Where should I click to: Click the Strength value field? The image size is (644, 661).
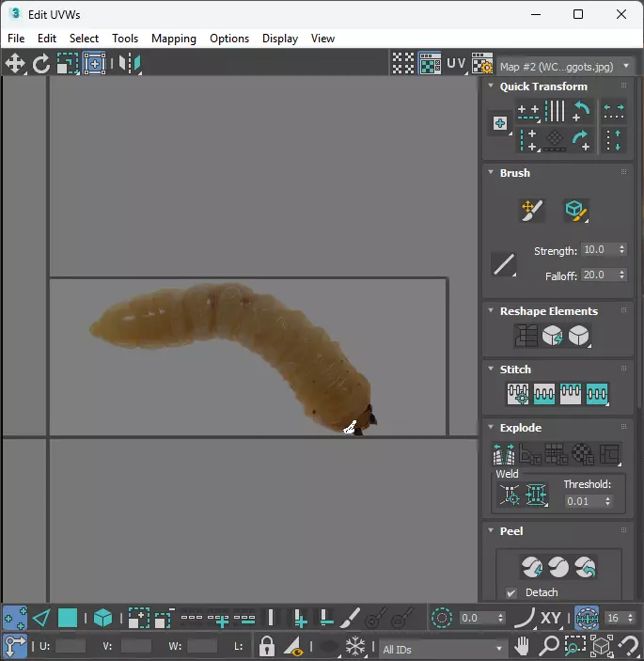(x=599, y=249)
